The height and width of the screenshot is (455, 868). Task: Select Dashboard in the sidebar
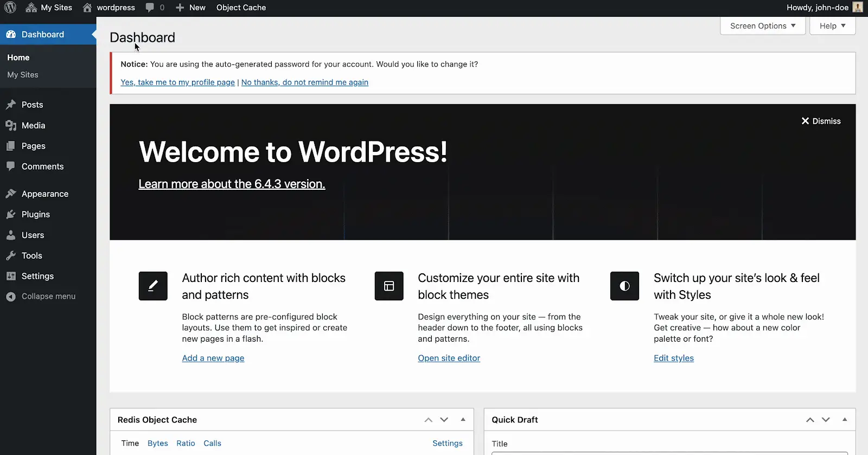click(48, 34)
